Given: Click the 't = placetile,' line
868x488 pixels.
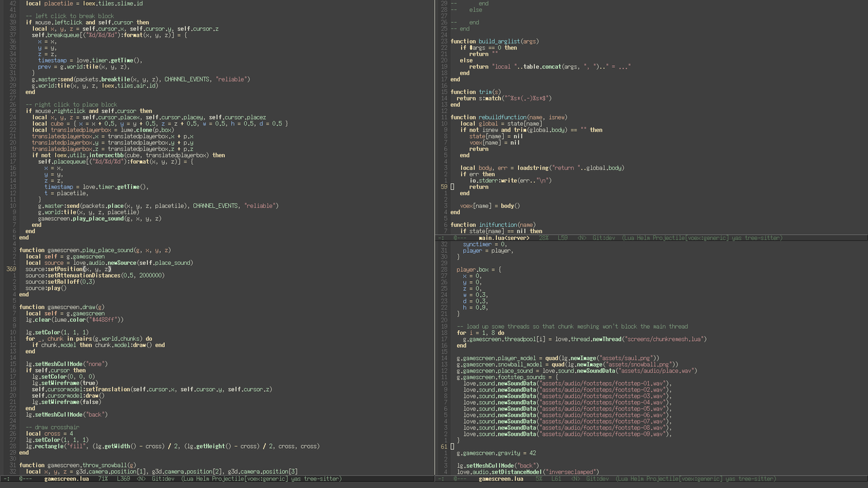Looking at the screenshot, I should pyautogui.click(x=66, y=193).
